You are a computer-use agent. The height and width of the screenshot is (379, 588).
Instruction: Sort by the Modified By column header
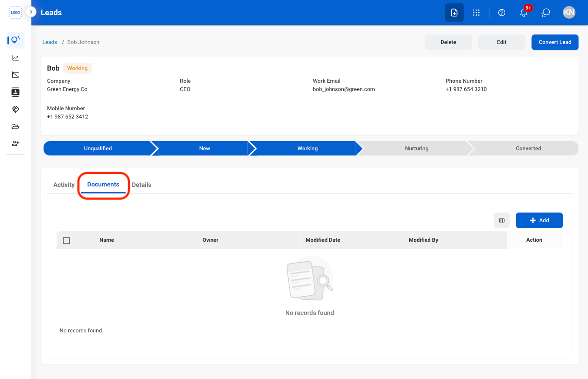[423, 240]
